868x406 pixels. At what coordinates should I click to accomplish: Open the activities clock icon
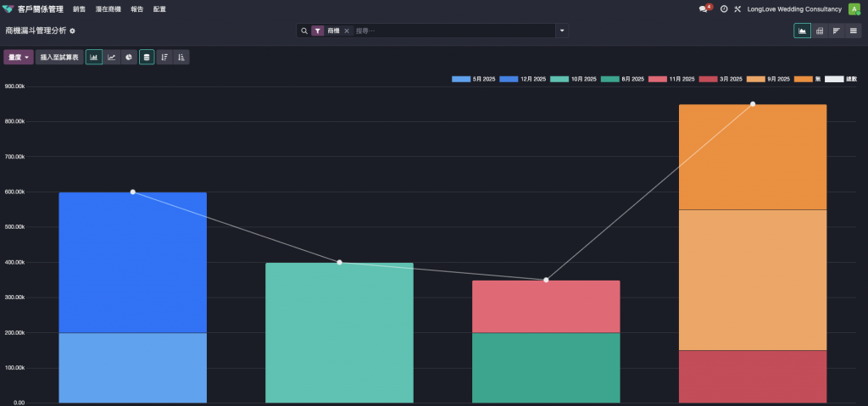(x=724, y=9)
